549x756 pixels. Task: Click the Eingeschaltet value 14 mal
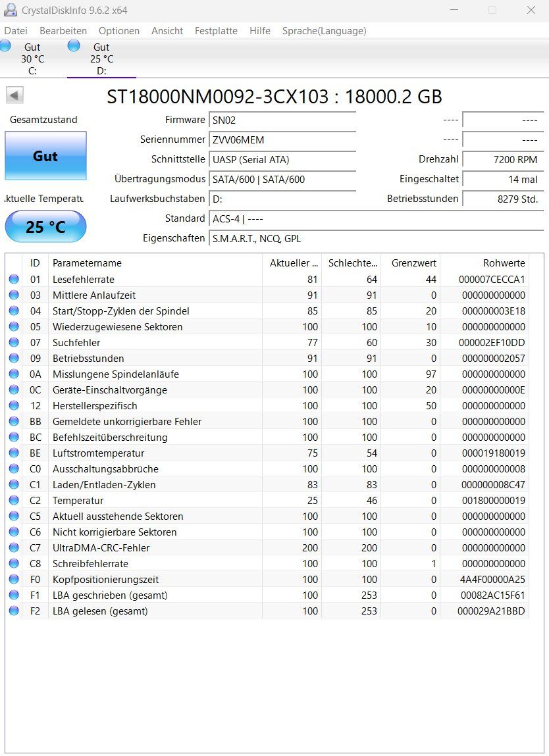coord(503,180)
